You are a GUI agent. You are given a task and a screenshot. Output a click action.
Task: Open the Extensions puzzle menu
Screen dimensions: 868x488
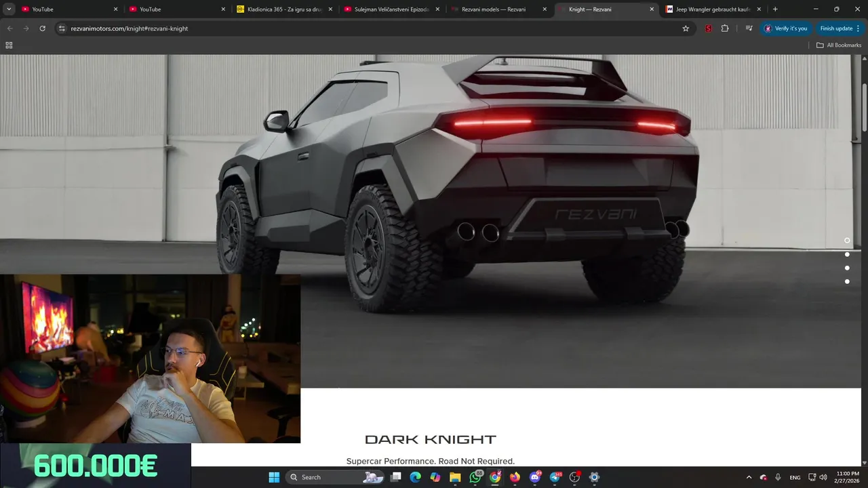click(725, 28)
